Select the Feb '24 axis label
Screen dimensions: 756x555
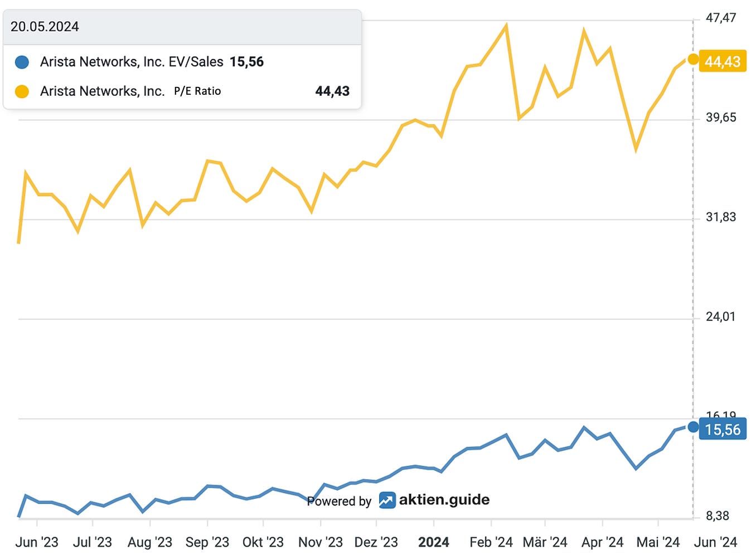pyautogui.click(x=491, y=542)
